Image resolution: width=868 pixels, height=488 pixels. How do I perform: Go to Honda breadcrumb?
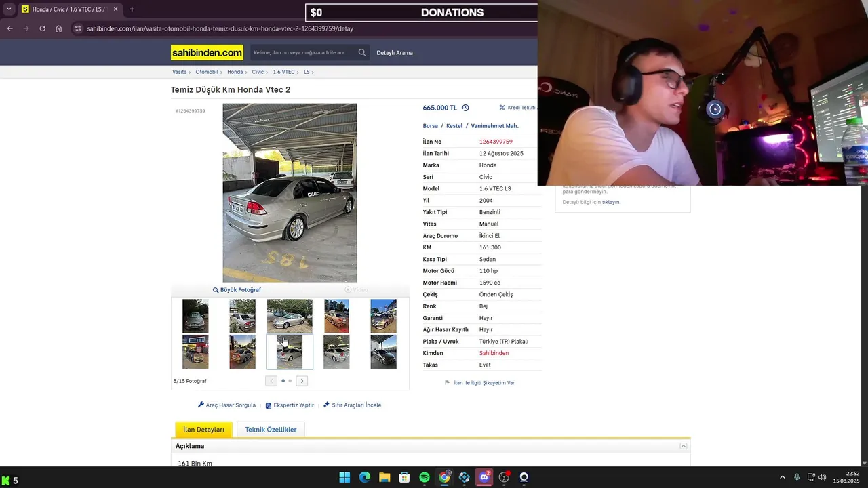coord(235,72)
